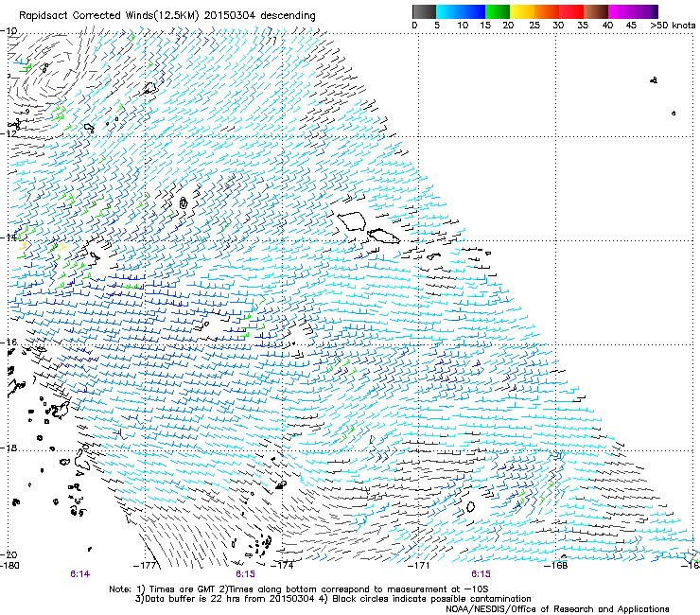
Task: Select the '-10' latitude axis label
Action: (x=9, y=31)
